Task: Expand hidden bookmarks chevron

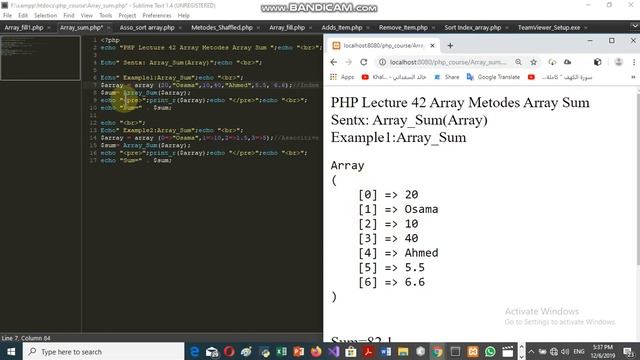Action: coord(633,77)
